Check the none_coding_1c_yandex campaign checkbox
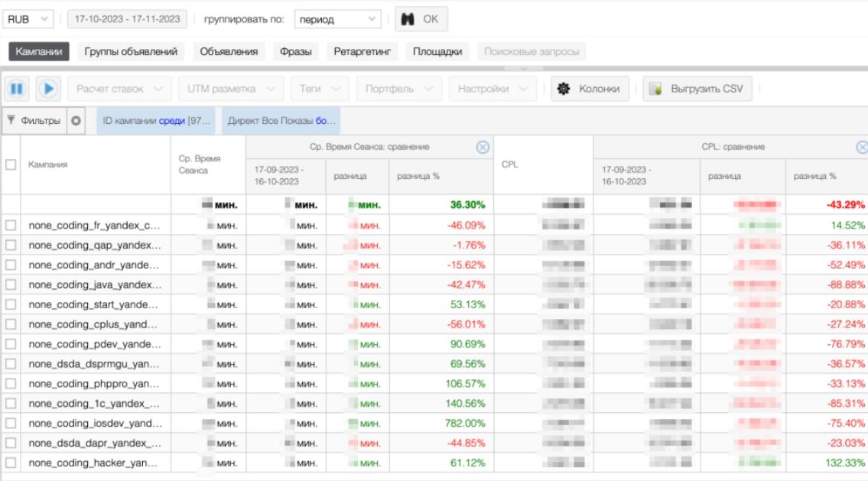 [11, 404]
